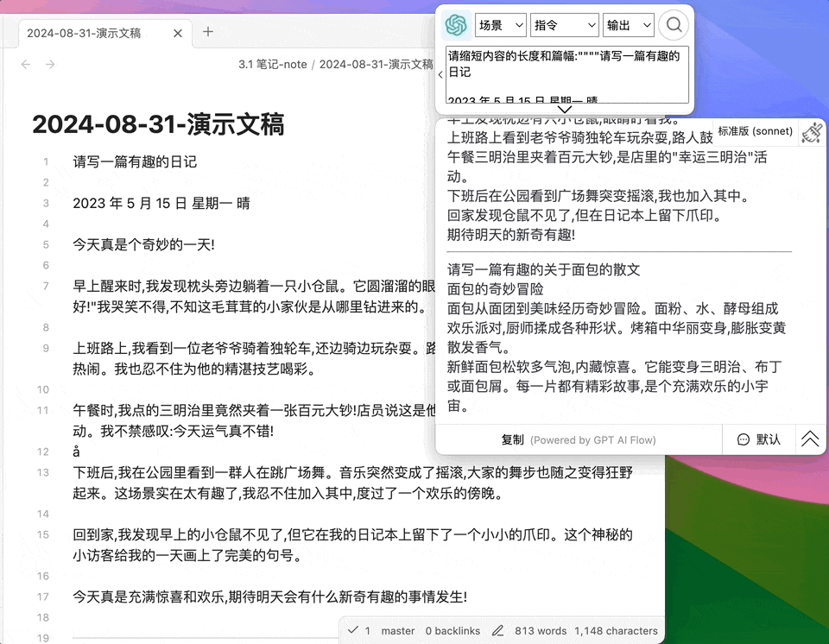The image size is (829, 644).
Task: Click the pencil edit mode icon
Action: point(497,631)
